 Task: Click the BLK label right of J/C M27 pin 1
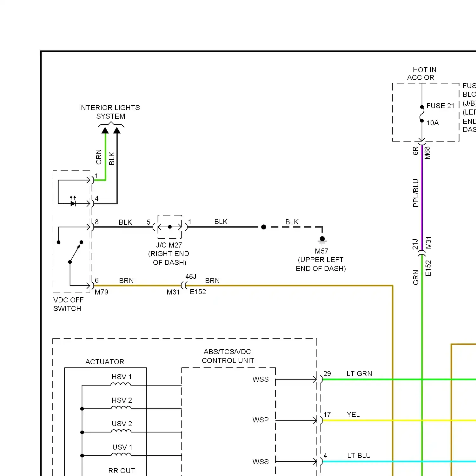[221, 221]
